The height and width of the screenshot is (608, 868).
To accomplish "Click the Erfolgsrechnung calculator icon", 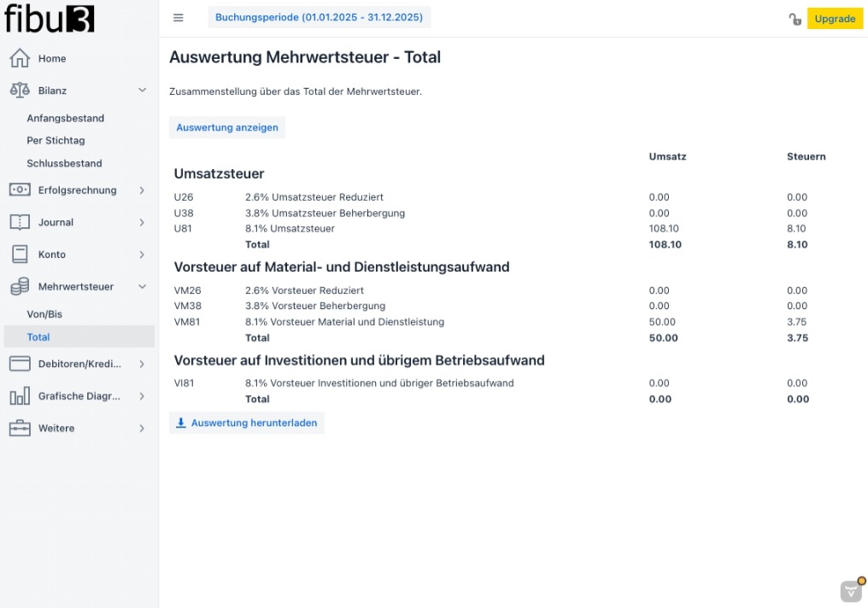I will click(x=19, y=190).
